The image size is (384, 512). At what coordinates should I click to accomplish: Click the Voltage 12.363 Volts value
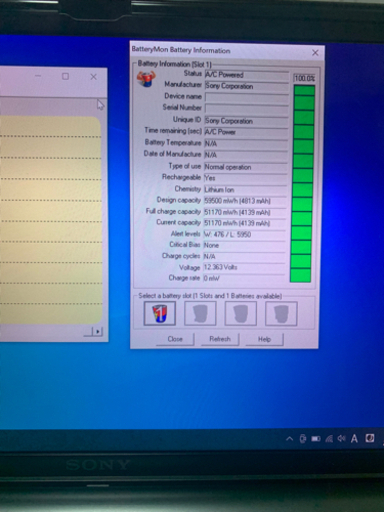click(x=244, y=267)
